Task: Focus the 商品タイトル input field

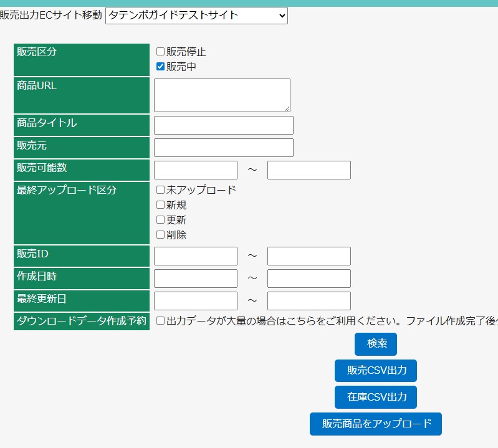Action: 223,125
